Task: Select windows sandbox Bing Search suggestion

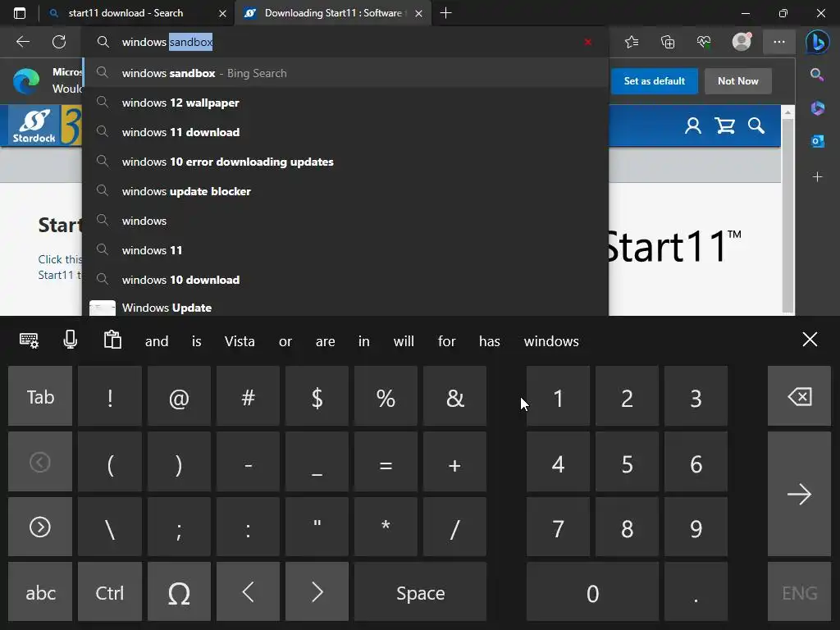Action: [345, 73]
